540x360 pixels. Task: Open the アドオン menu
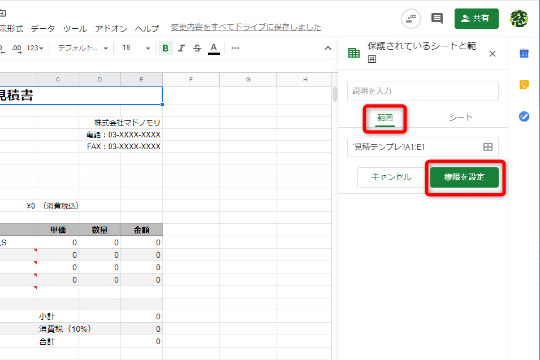click(111, 28)
